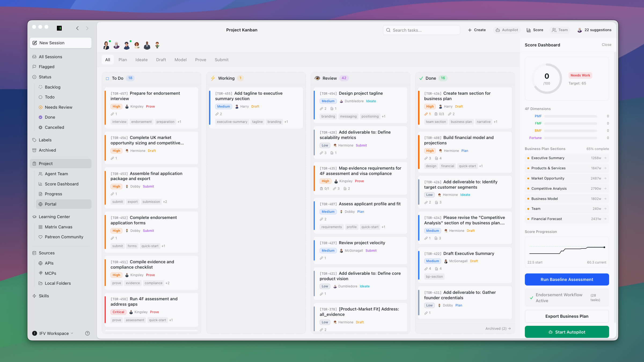The image size is (644, 362).
Task: Click the Progress document icon
Action: (x=41, y=194)
